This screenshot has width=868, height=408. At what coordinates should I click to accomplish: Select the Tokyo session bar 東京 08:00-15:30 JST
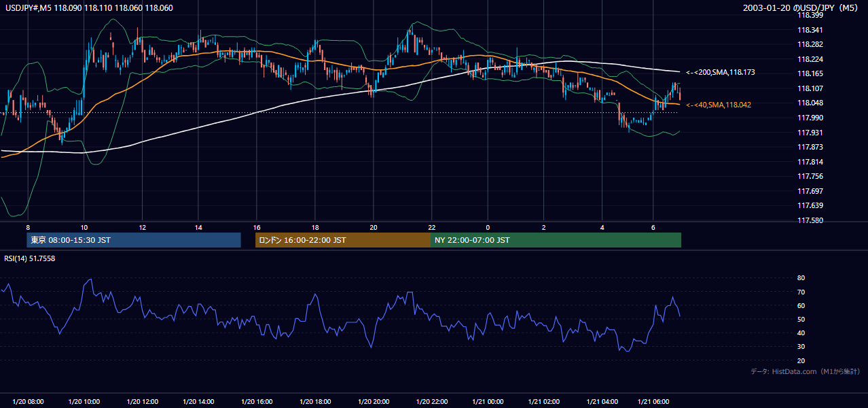click(134, 240)
